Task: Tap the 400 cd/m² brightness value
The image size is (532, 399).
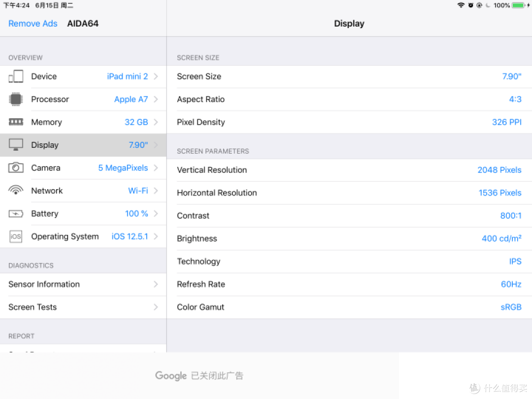Action: [x=502, y=238]
